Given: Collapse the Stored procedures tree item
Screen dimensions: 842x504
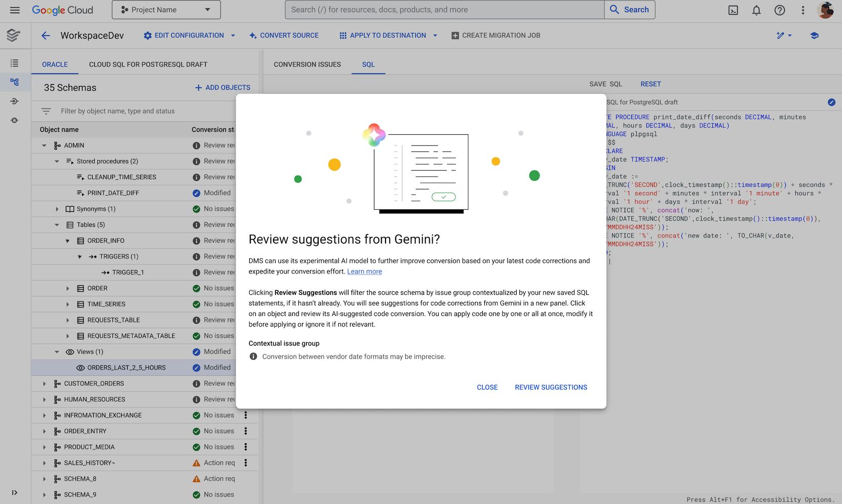Looking at the screenshot, I should tap(57, 161).
